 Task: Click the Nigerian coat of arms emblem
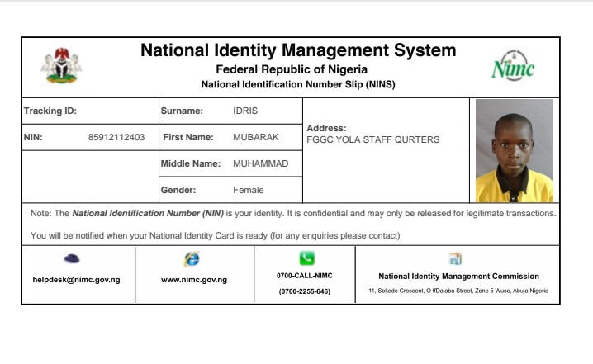(x=62, y=66)
